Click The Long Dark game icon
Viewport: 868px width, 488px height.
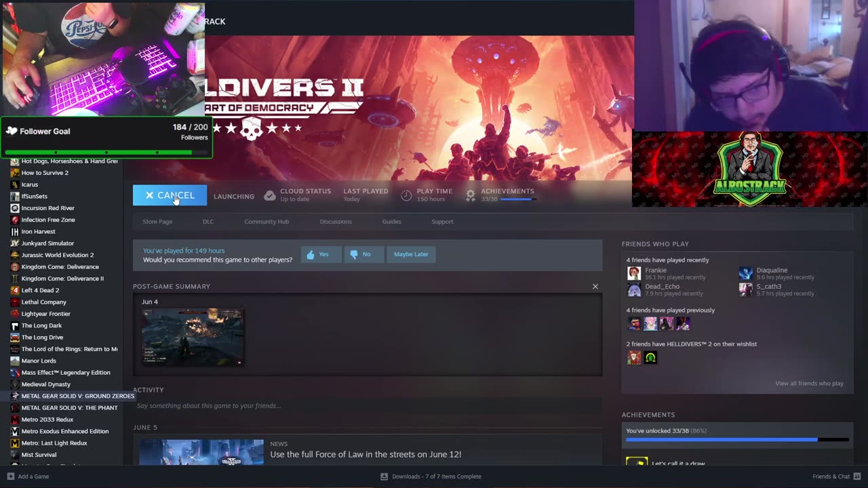click(15, 325)
